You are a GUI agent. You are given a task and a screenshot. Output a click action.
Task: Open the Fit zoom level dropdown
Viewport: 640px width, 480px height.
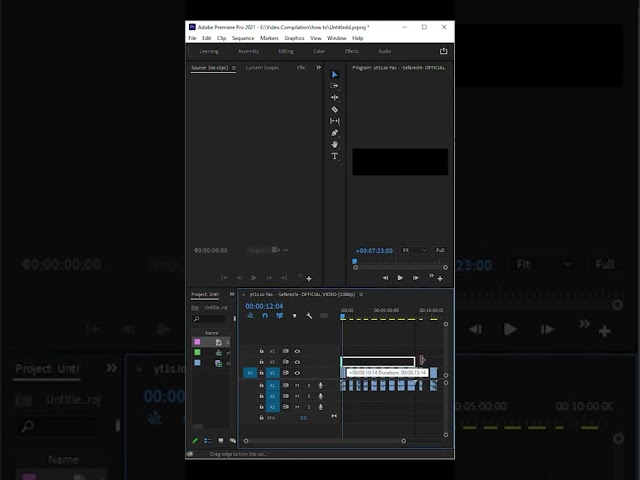click(414, 250)
